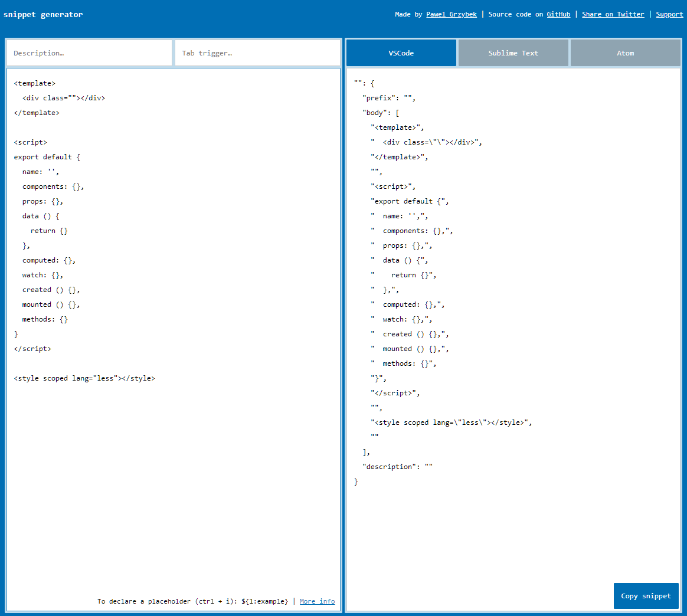Click the style scoped output line
Screen dimensions: 687x616
point(452,422)
